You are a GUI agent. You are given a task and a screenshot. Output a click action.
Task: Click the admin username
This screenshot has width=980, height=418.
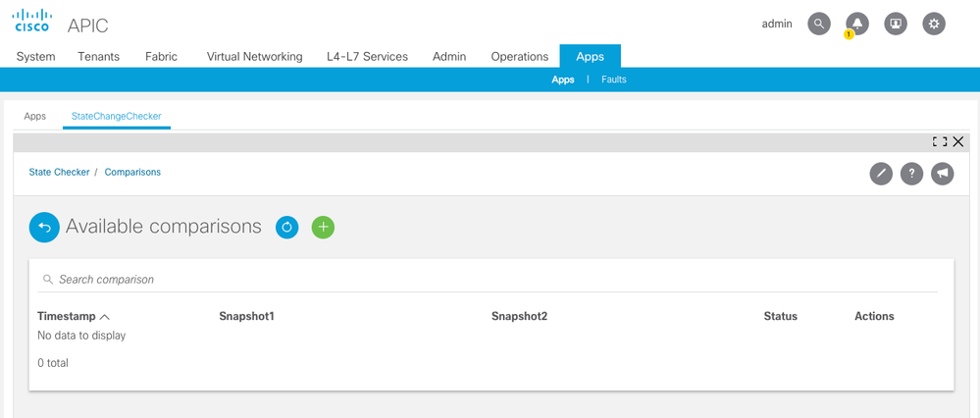pyautogui.click(x=777, y=24)
